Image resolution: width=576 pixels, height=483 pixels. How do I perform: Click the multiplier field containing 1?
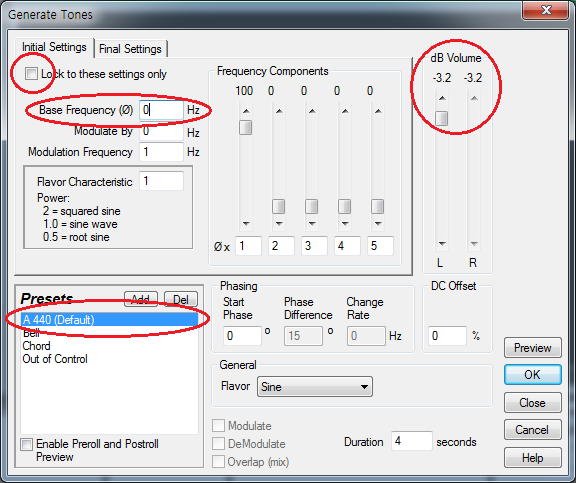(x=248, y=246)
